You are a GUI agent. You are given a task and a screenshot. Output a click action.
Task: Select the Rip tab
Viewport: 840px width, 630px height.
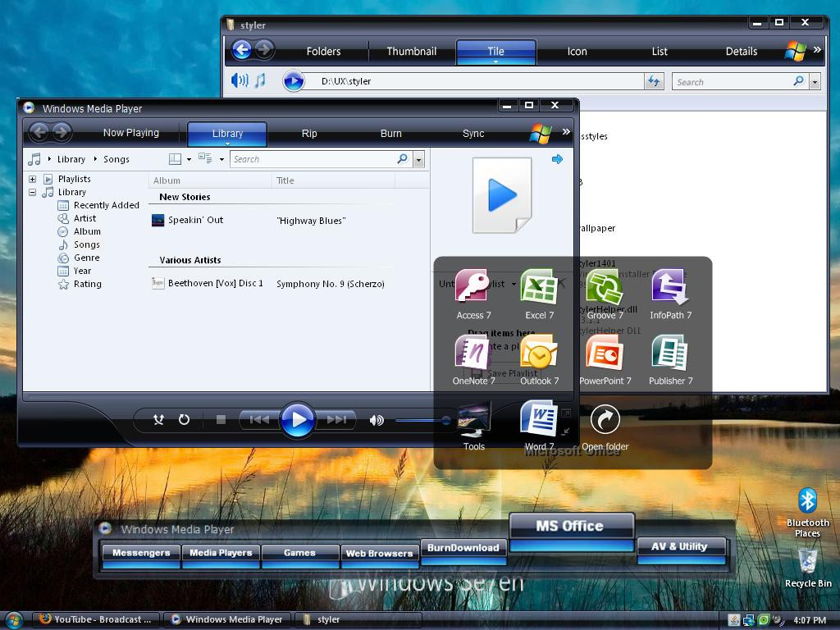(309, 134)
